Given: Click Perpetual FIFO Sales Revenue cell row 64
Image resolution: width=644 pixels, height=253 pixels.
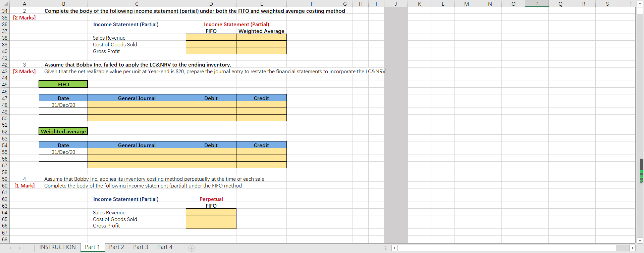Looking at the screenshot, I should point(211,212).
